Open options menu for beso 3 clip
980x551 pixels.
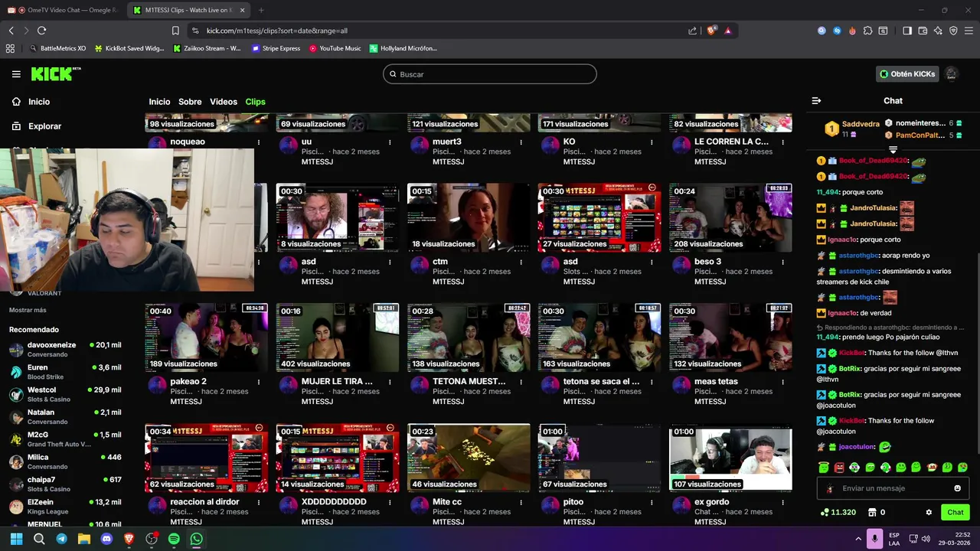[x=782, y=262]
